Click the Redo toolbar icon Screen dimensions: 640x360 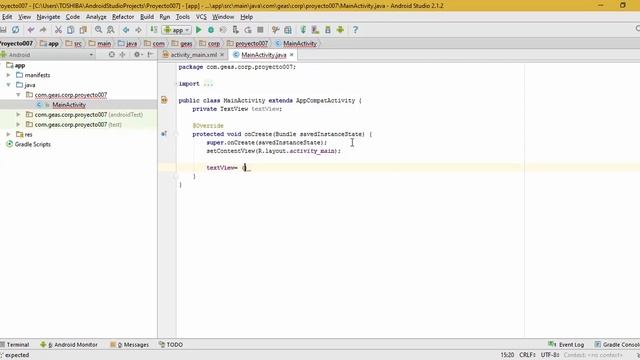click(x=43, y=30)
